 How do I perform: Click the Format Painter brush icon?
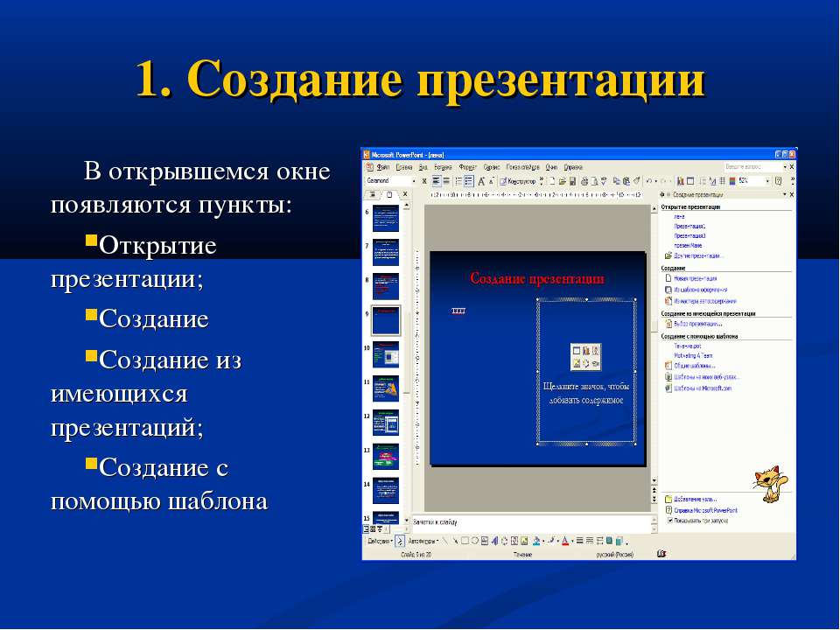636,182
